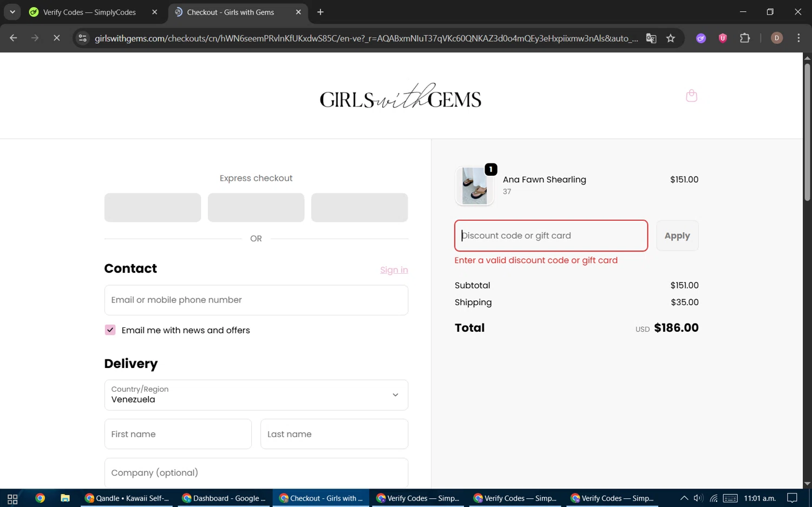Viewport: 812px width, 507px height.
Task: Click the translate page icon
Action: pos(651,38)
